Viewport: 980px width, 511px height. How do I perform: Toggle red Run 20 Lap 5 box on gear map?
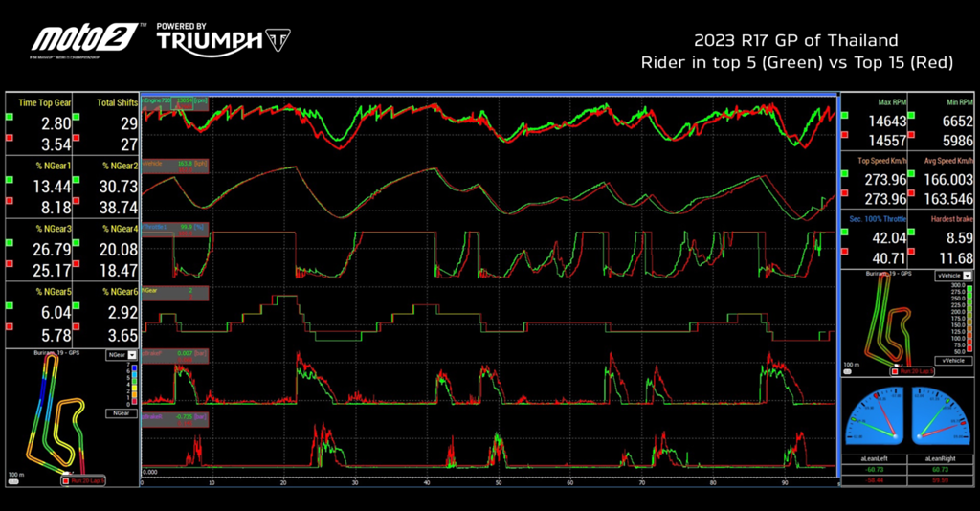click(x=83, y=481)
